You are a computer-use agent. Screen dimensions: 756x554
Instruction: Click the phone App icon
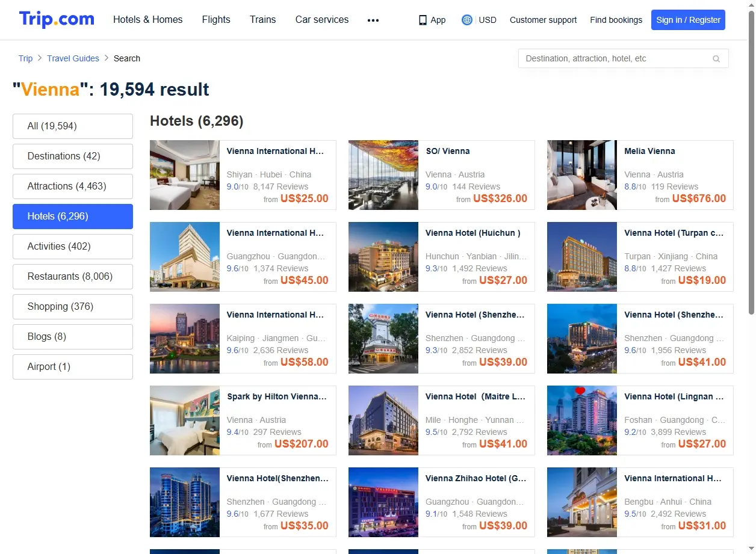423,20
